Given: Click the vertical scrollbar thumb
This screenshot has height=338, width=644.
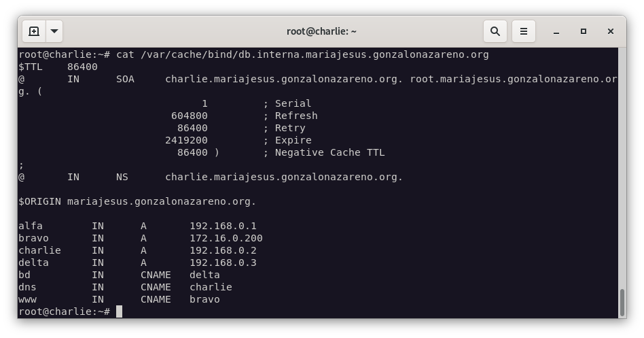Looking at the screenshot, I should (621, 302).
